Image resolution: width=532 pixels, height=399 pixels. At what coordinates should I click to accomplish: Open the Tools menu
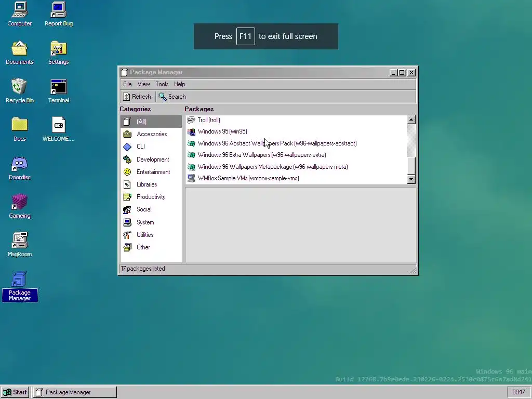click(162, 84)
